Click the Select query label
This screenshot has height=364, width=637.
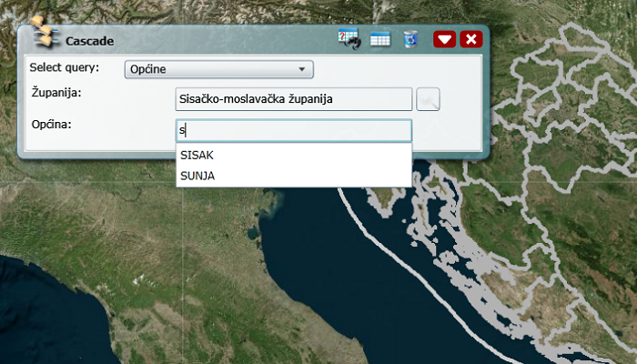click(64, 68)
